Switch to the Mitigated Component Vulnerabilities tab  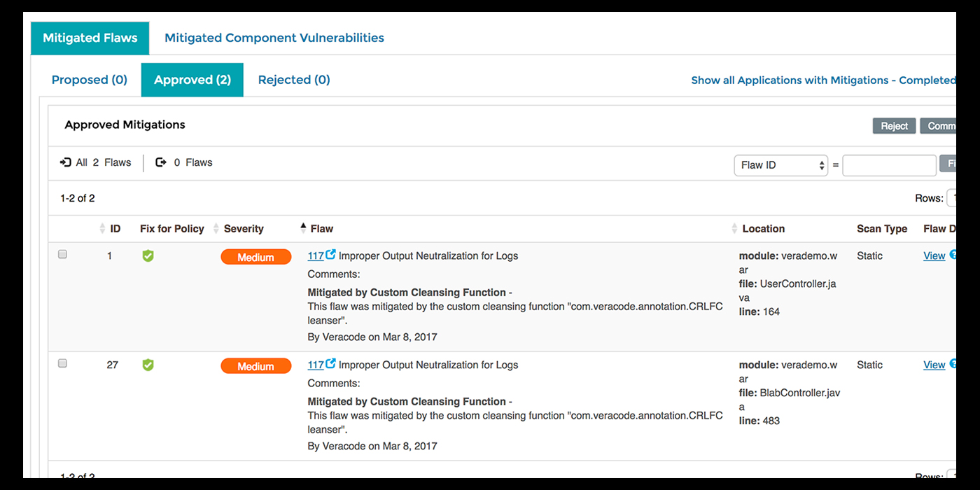[274, 37]
